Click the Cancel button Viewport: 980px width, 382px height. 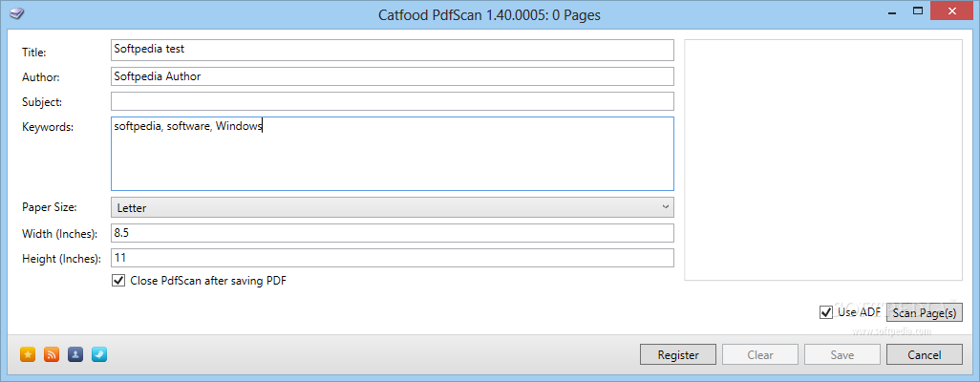point(925,354)
